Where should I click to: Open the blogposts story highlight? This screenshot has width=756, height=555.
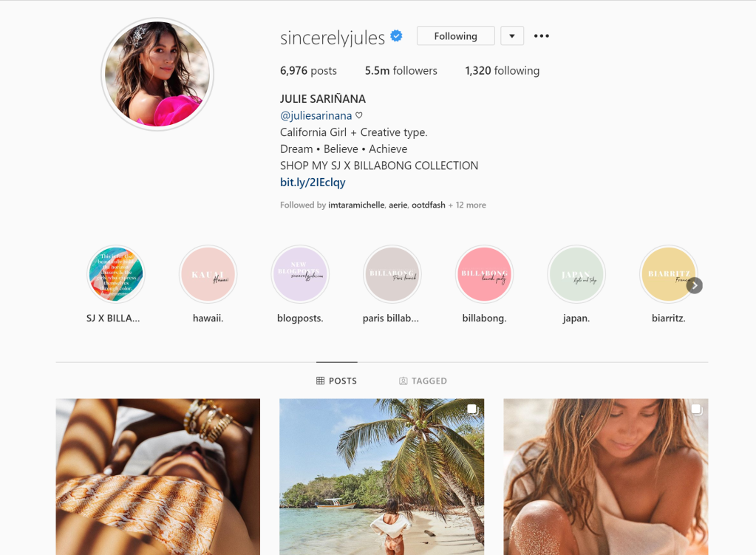tap(300, 274)
